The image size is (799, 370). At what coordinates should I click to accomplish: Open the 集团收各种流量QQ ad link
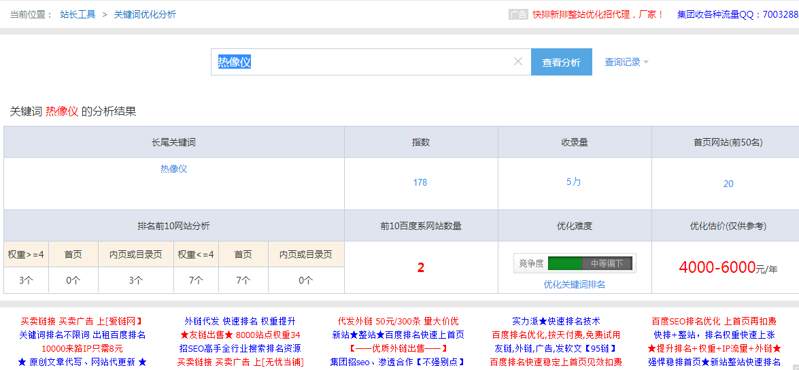[738, 14]
